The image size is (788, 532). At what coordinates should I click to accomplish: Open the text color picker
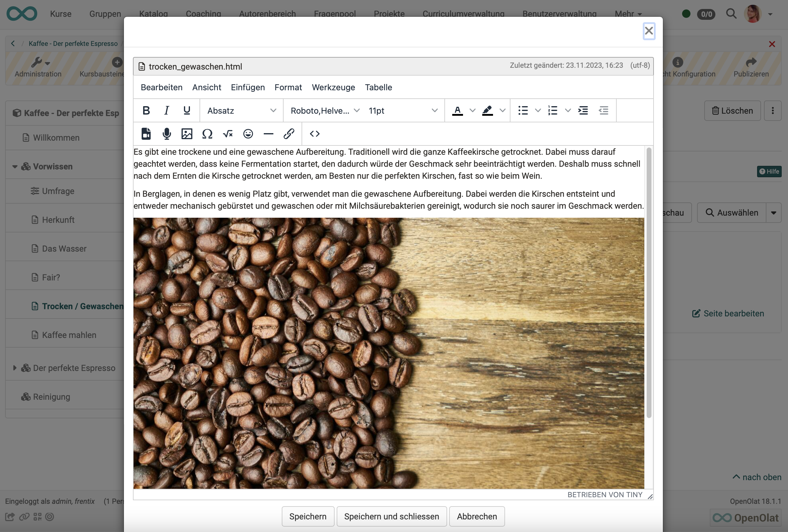[457, 110]
